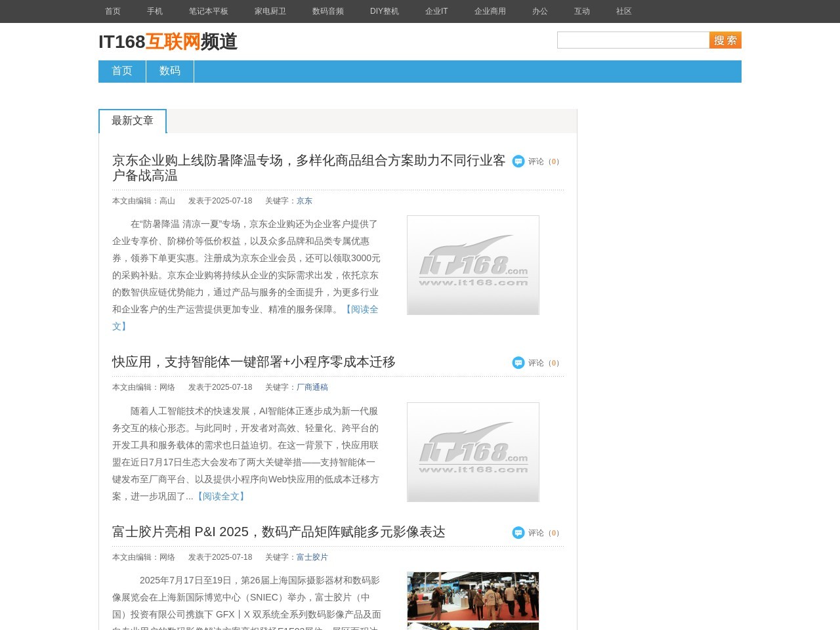
Task: Click the comment bubble icon beside 快应用 article
Action: 519,362
